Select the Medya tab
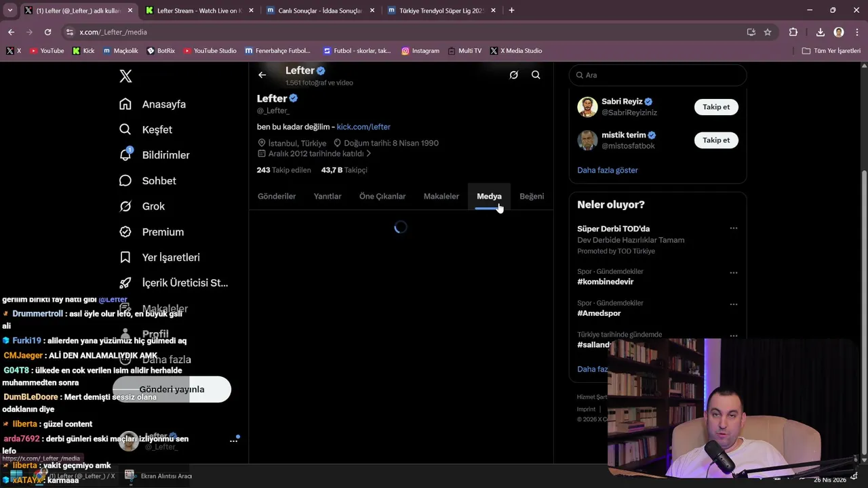The width and height of the screenshot is (868, 488). click(489, 197)
